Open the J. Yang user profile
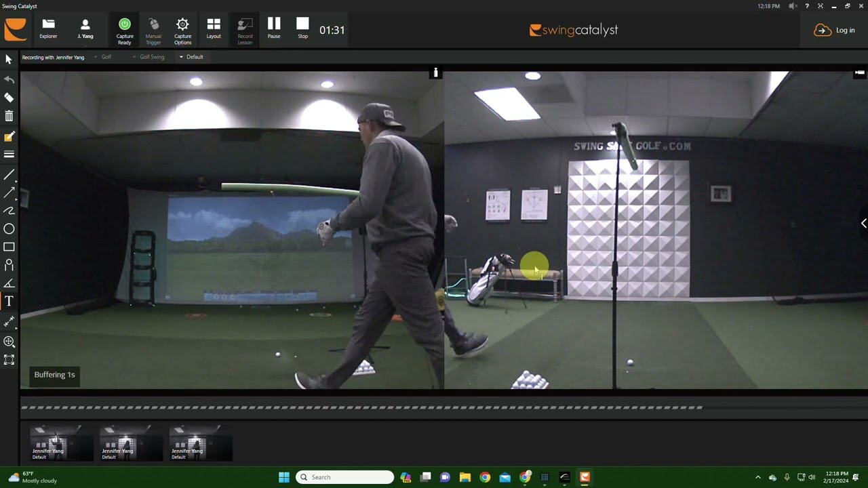This screenshot has height=488, width=868. click(85, 30)
